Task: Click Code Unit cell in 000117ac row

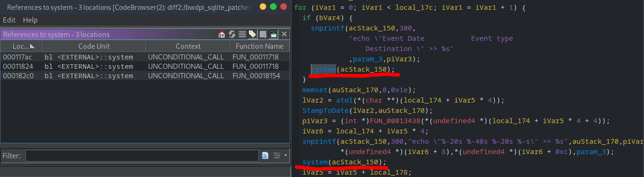Action: click(94, 57)
